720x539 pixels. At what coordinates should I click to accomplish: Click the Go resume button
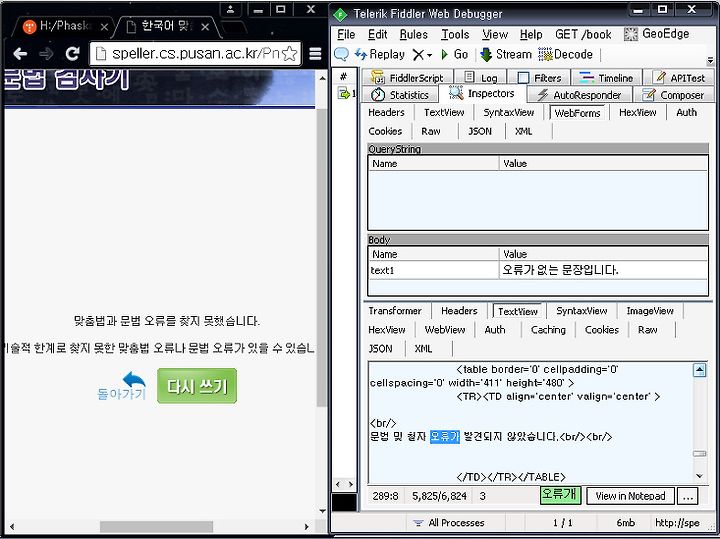coord(454,55)
